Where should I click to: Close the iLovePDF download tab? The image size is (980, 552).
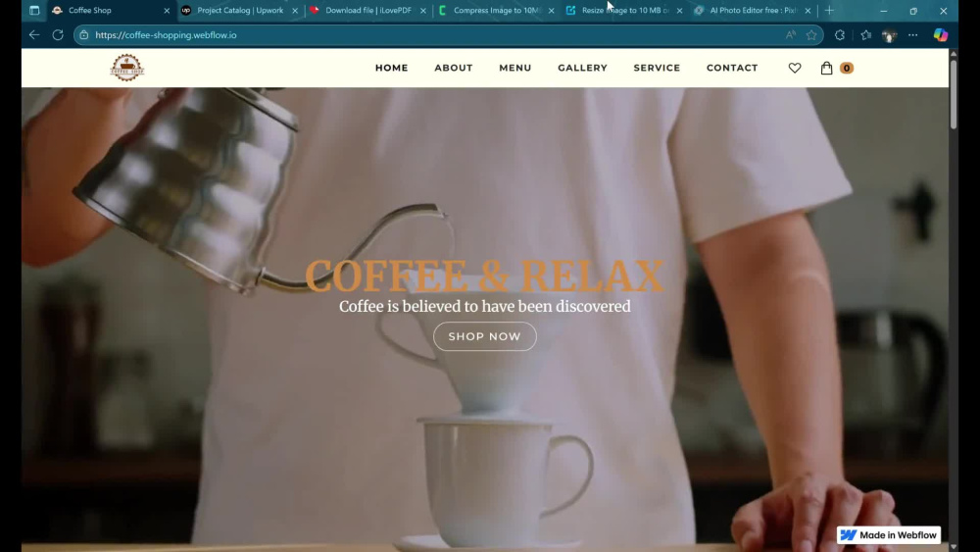[x=423, y=11]
